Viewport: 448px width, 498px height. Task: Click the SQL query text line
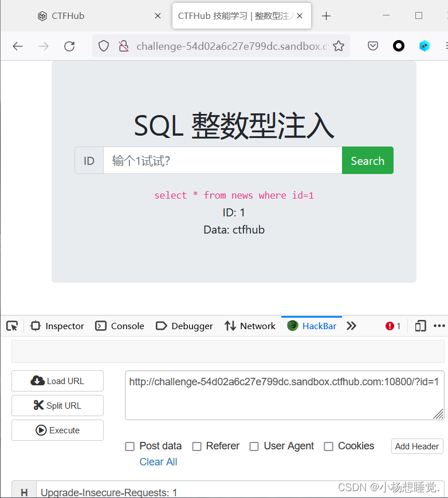click(x=234, y=195)
